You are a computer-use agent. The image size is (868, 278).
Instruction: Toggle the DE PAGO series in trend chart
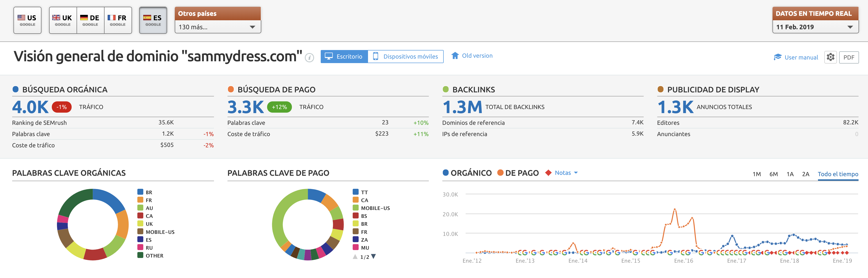[518, 173]
